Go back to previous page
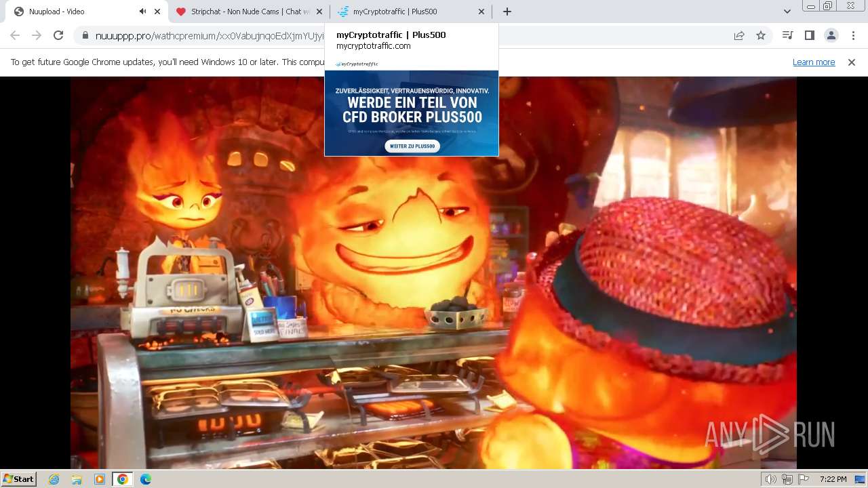This screenshot has width=868, height=488. pyautogui.click(x=15, y=35)
